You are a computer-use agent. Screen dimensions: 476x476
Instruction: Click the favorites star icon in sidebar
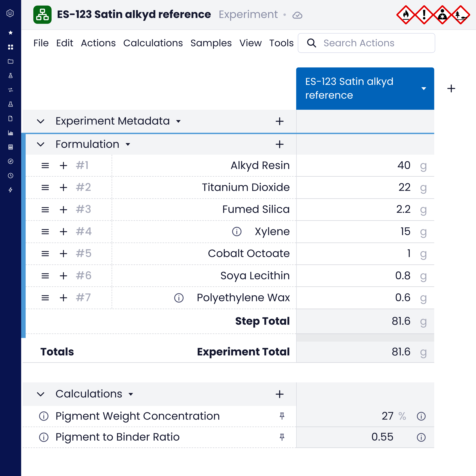[x=10, y=33]
